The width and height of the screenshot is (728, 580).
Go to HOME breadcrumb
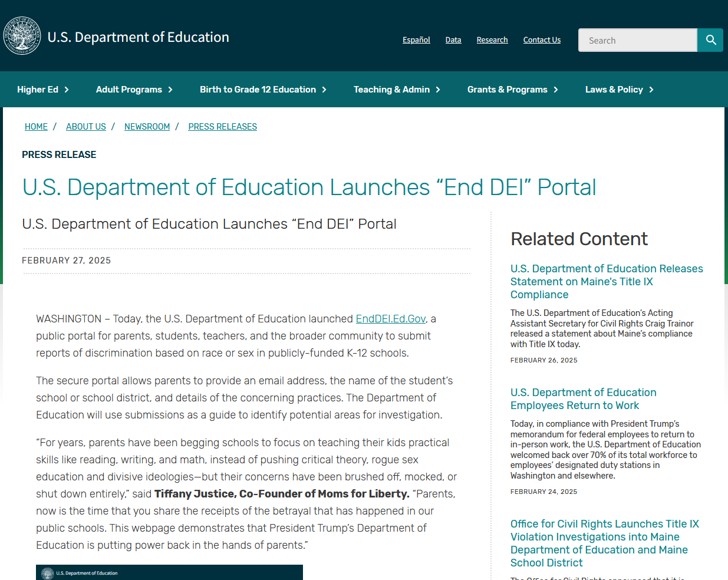36,127
